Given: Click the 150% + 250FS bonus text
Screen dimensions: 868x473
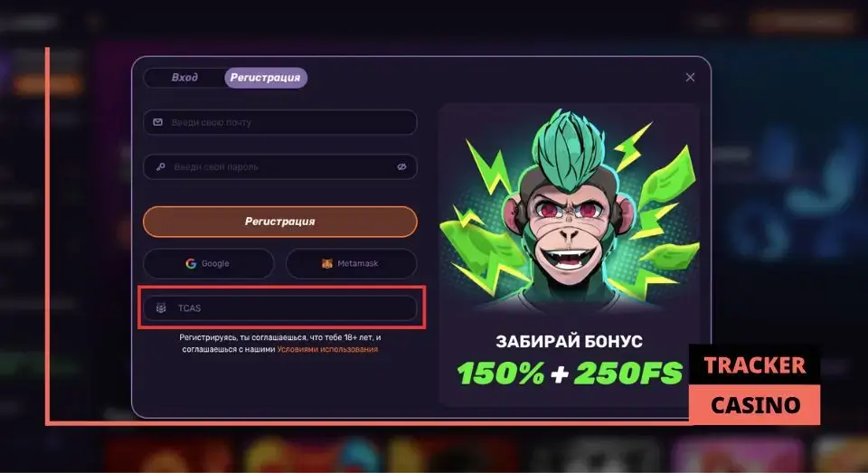Looking at the screenshot, I should point(570,374).
